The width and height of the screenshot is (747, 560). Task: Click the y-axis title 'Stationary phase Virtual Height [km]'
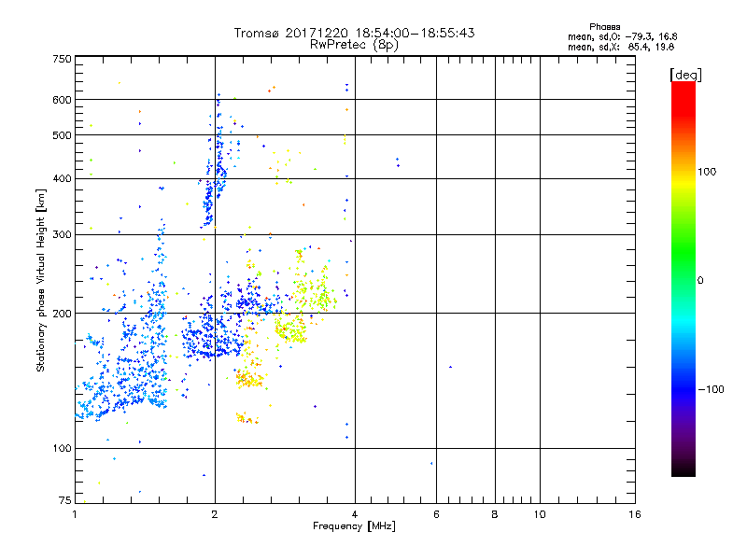coord(41,281)
